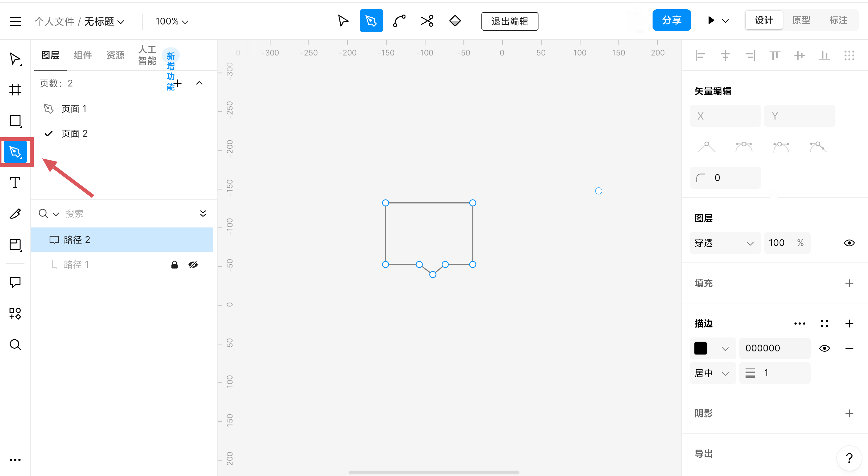
Task: Open the hamburger main menu
Action: point(15,22)
